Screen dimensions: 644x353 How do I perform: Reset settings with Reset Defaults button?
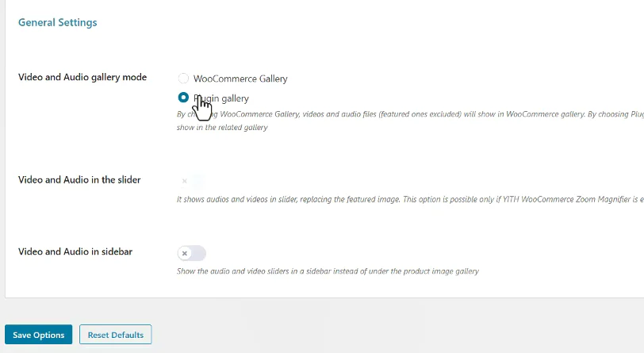[x=116, y=335]
